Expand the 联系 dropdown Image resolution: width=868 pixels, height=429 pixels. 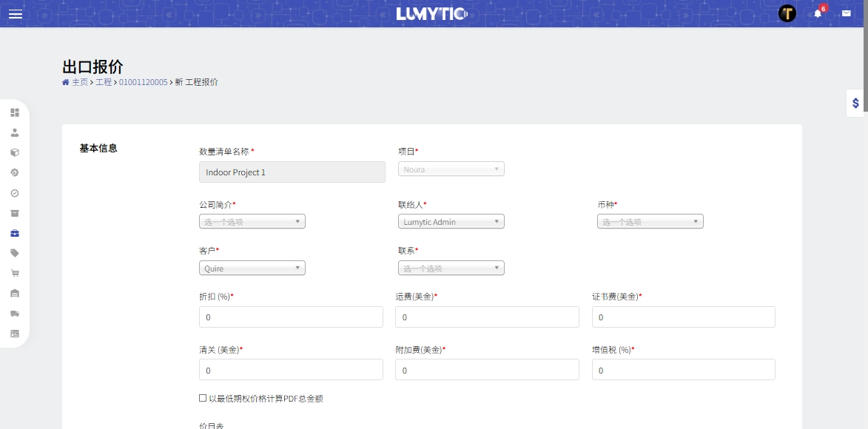click(x=451, y=267)
